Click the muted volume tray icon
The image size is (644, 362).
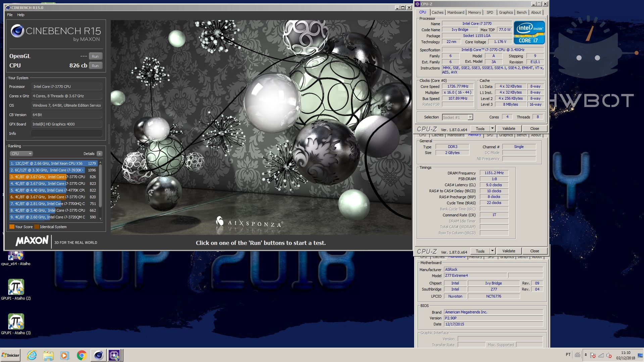point(609,355)
